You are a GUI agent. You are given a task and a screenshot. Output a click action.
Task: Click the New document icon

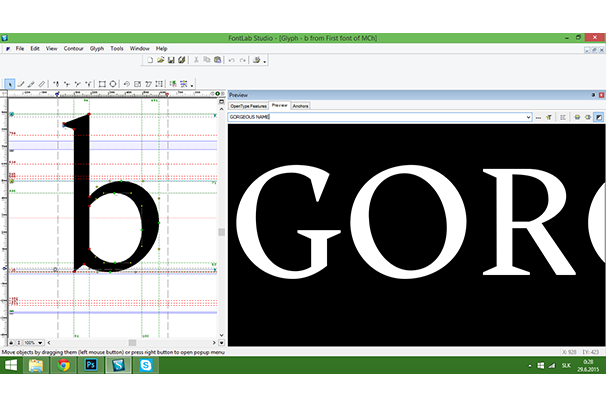click(x=149, y=60)
